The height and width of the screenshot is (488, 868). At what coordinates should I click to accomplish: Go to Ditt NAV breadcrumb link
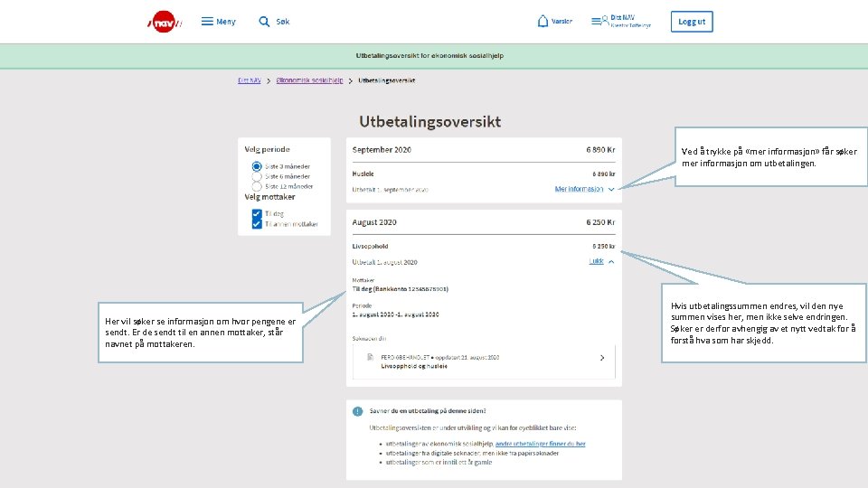[x=250, y=80]
